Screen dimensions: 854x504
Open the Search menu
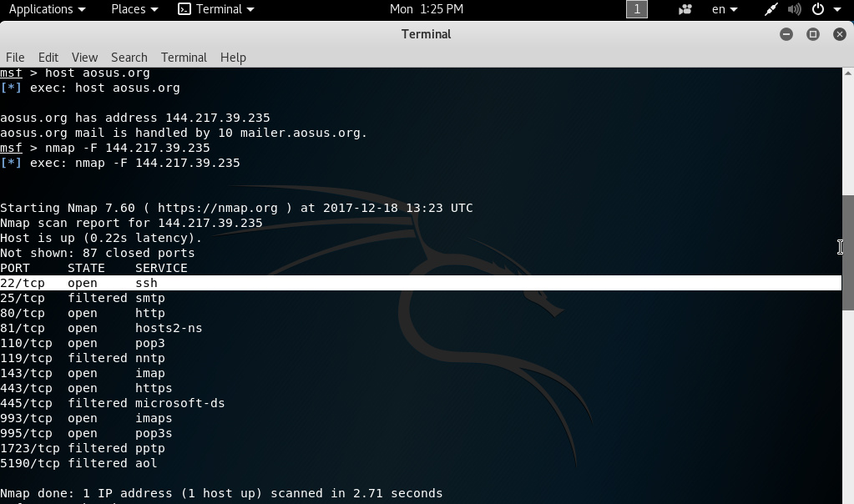[x=129, y=58]
